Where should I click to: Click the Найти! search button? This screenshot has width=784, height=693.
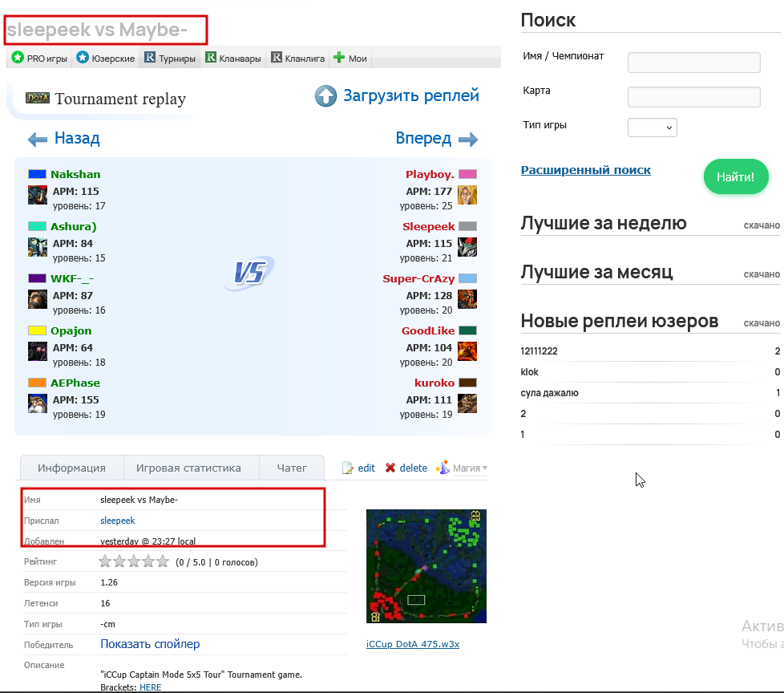coord(735,176)
